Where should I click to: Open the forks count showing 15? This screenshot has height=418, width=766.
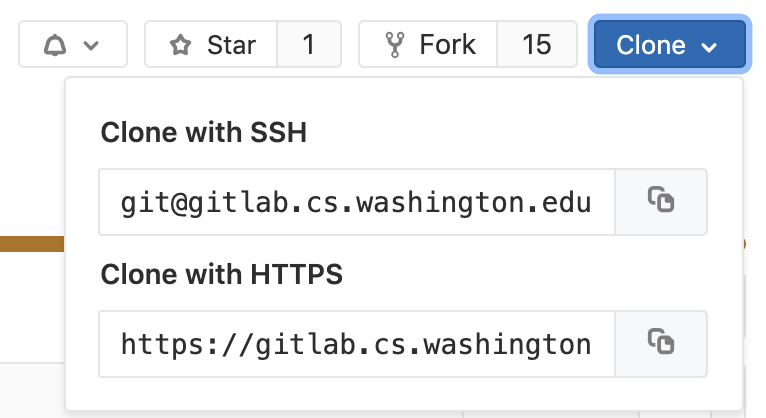tap(537, 45)
